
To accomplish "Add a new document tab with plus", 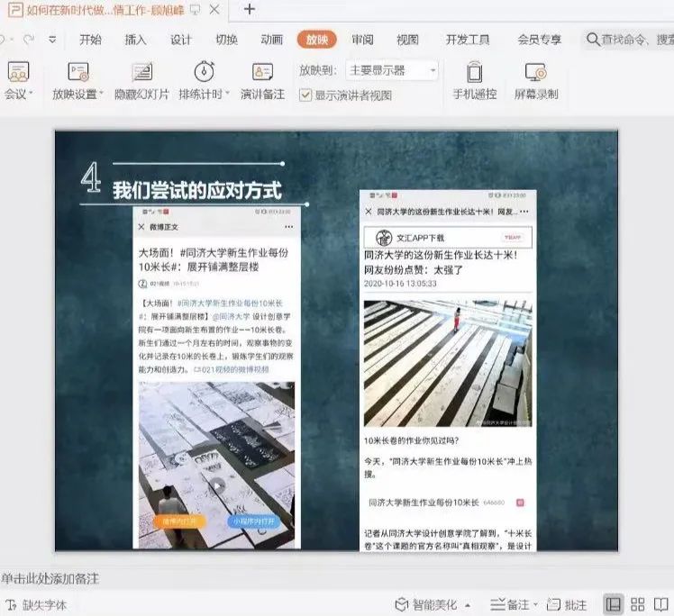I will [x=250, y=9].
